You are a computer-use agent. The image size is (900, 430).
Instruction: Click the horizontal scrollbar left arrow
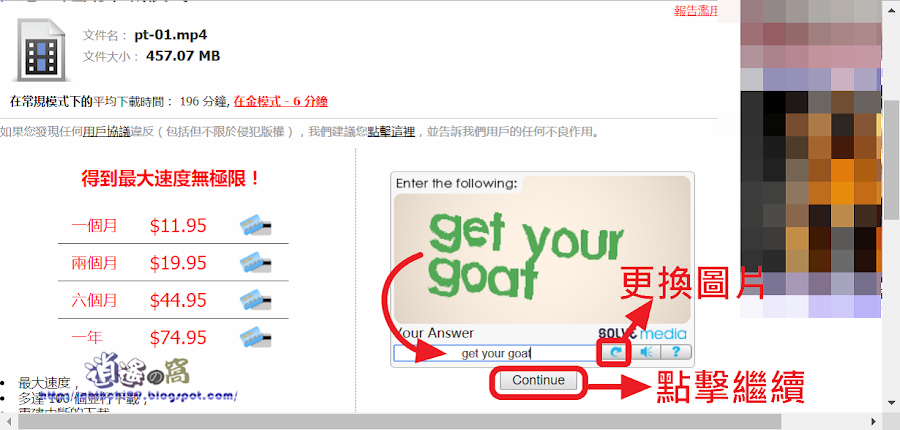click(8, 422)
